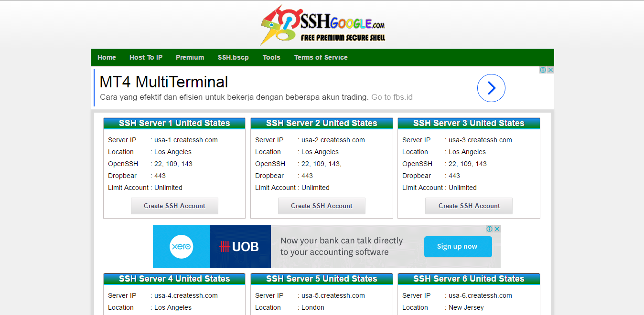Click the UOB ad text about accounting software

click(x=342, y=246)
